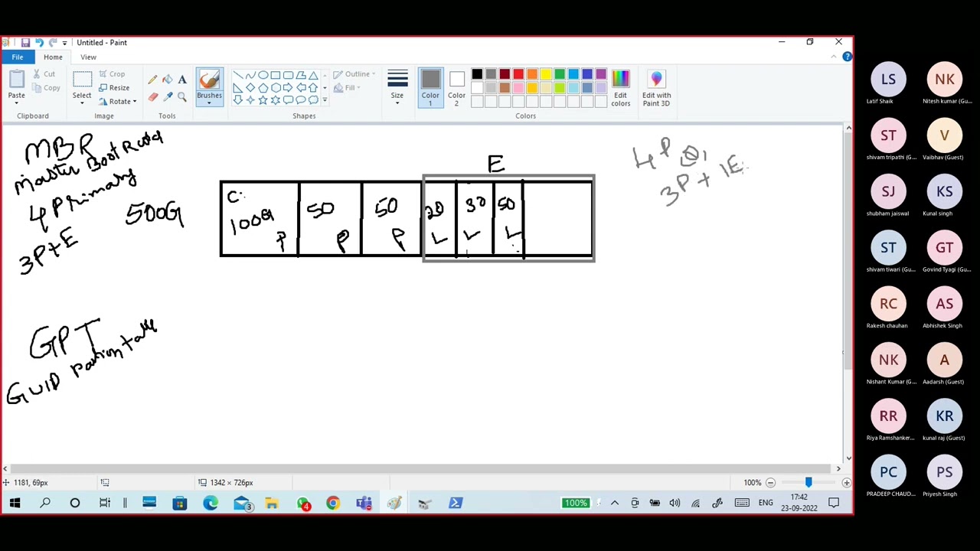Open the Size dropdown
Image resolution: width=980 pixels, height=551 pixels.
[x=397, y=89]
